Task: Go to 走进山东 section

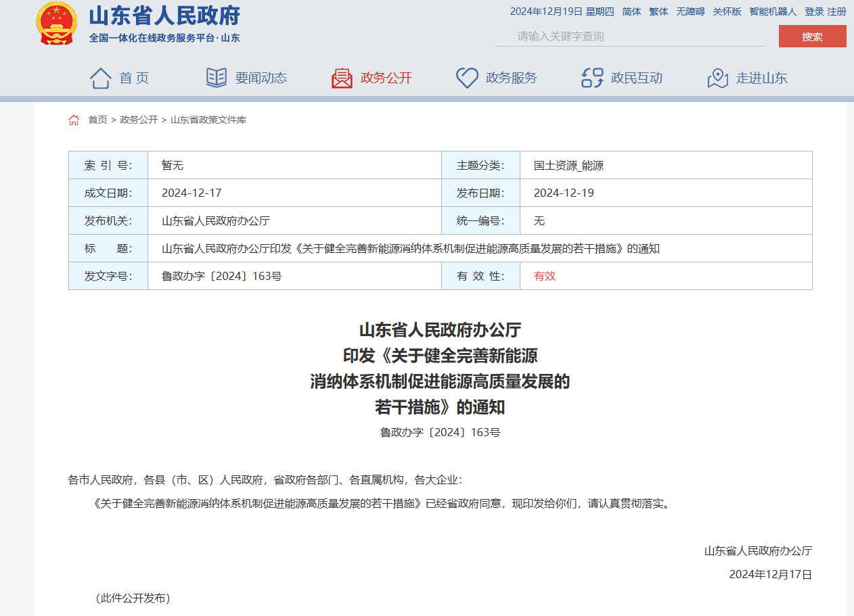Action: (761, 78)
